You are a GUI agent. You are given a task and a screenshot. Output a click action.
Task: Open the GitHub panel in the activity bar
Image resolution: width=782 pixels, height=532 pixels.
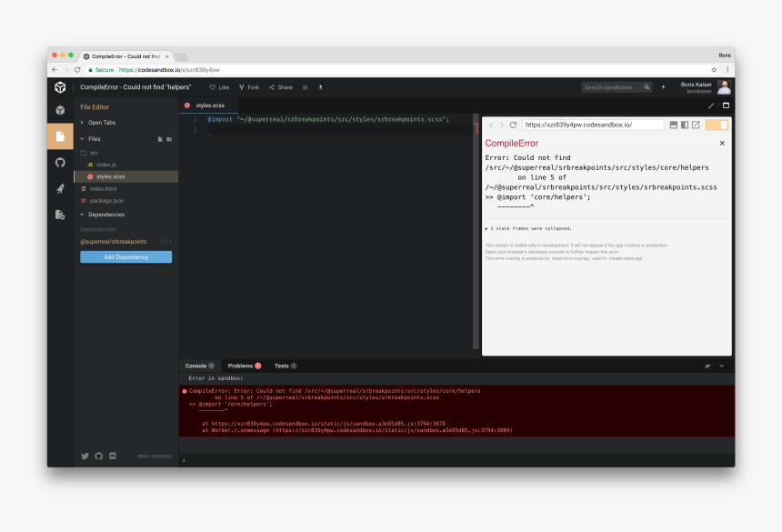click(59, 162)
